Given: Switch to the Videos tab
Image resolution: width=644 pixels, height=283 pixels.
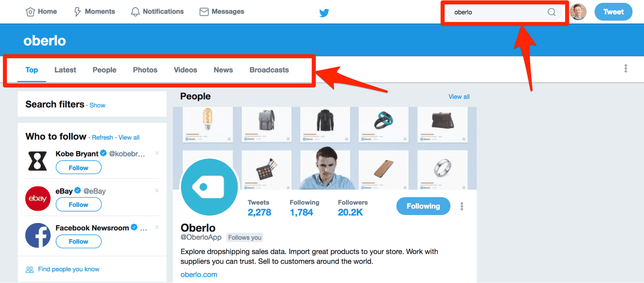Looking at the screenshot, I should (185, 70).
